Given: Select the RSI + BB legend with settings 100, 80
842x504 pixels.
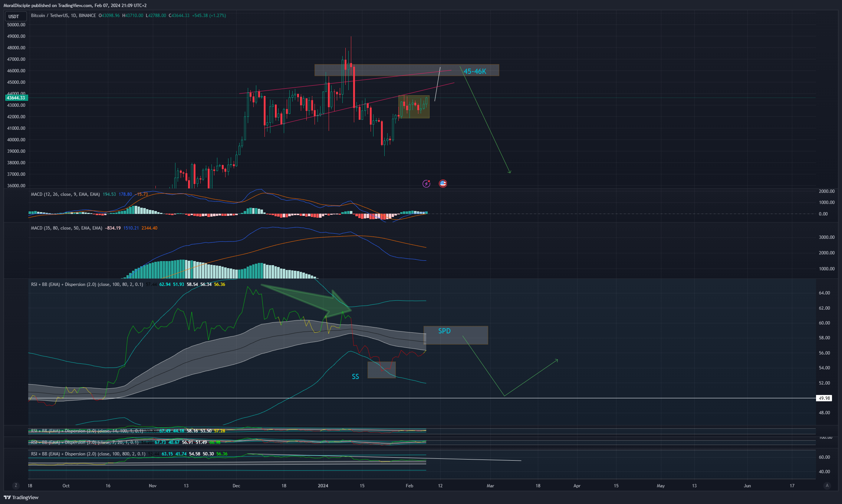Looking at the screenshot, I should pos(87,284).
